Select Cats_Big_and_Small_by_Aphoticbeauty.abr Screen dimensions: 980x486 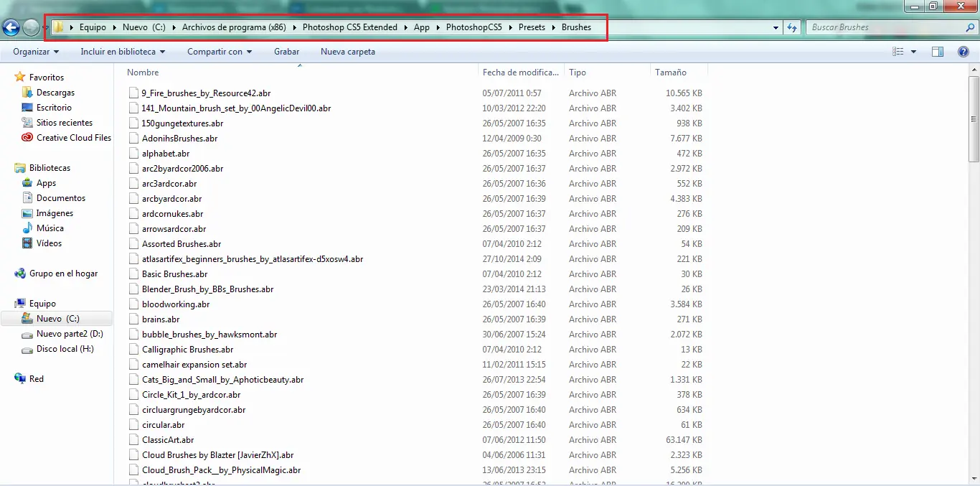[222, 380]
